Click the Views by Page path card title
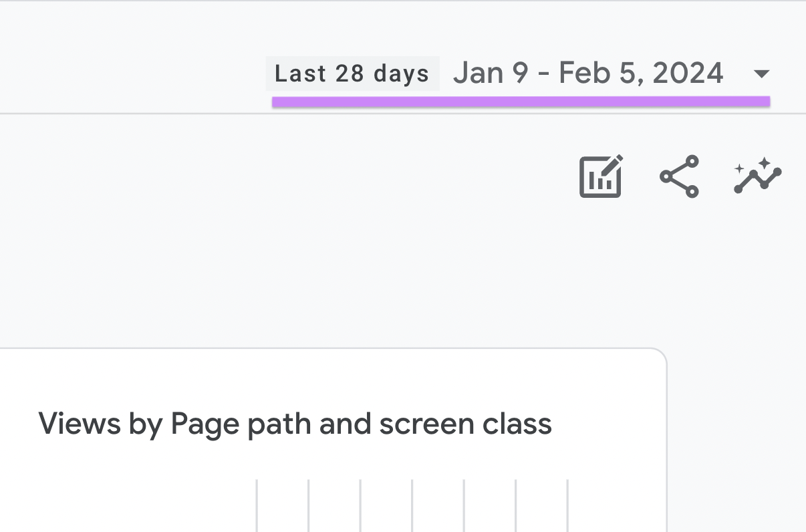The width and height of the screenshot is (806, 532). coord(295,423)
